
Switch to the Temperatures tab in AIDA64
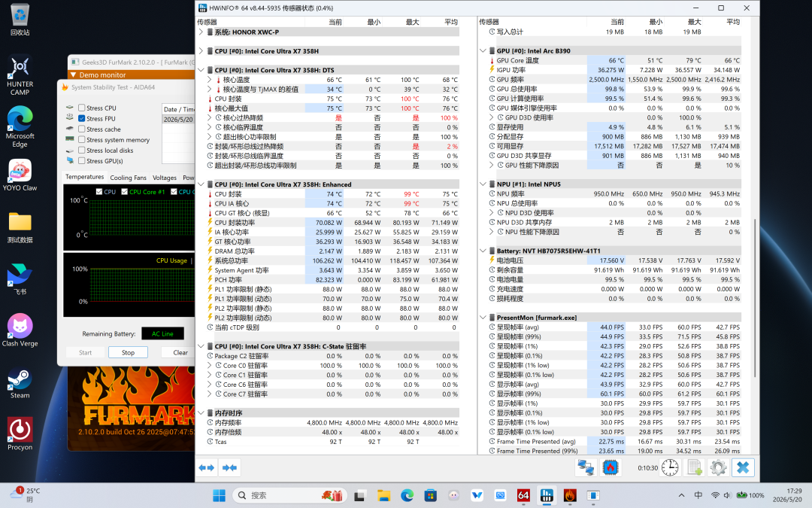click(x=84, y=178)
